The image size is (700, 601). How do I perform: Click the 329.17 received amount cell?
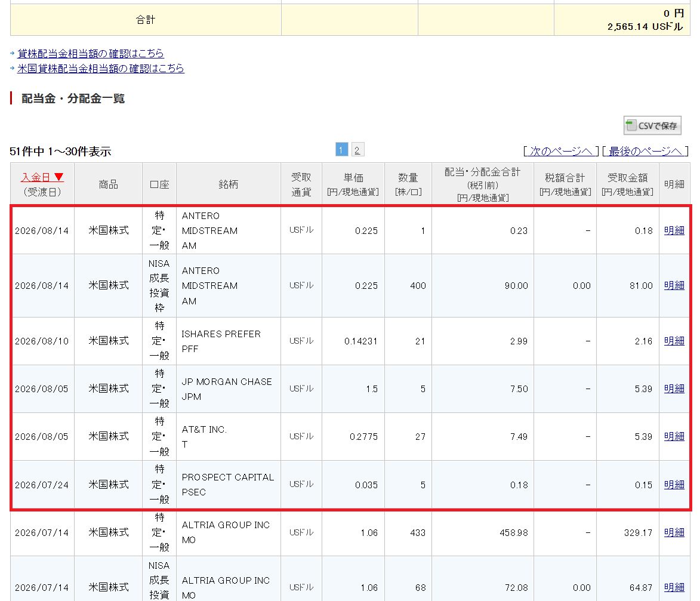point(628,533)
